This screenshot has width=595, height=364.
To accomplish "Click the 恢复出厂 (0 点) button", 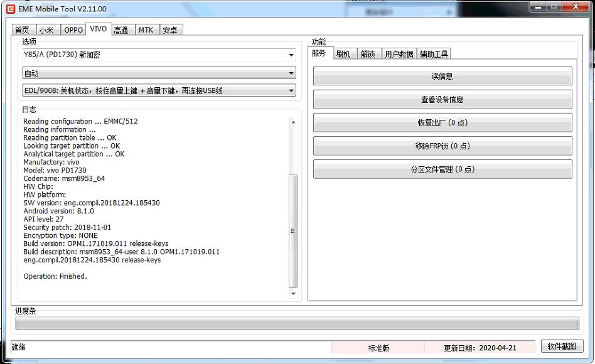I will 442,123.
